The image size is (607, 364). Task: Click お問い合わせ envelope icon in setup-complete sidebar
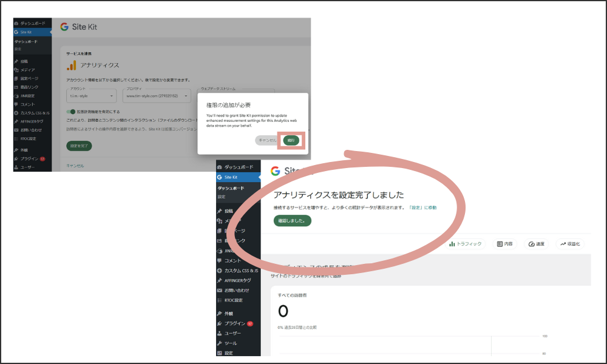pos(220,291)
